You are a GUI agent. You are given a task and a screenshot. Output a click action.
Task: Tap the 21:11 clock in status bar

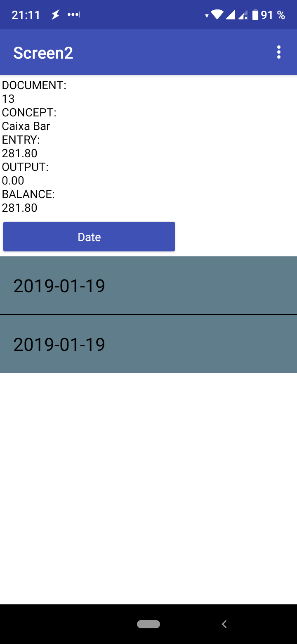26,15
